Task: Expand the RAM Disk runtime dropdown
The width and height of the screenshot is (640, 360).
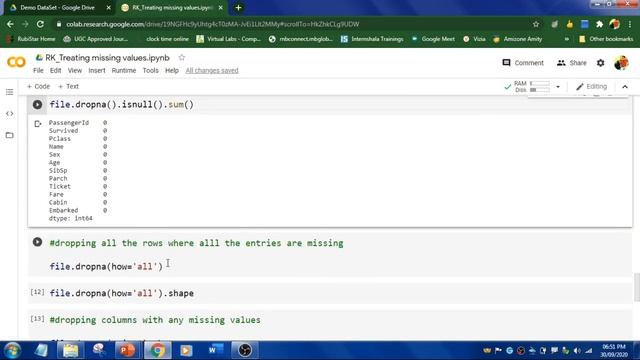Action: [x=558, y=87]
